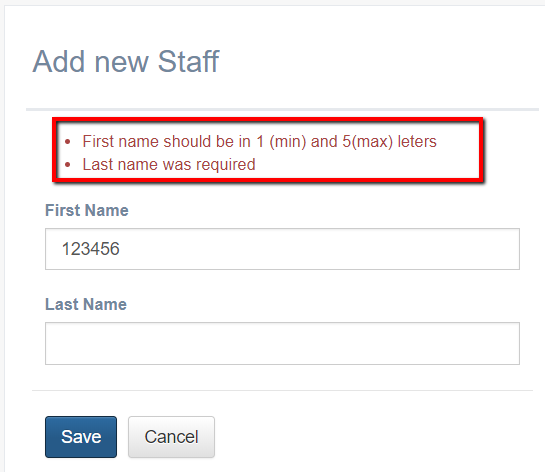The width and height of the screenshot is (545, 472).
Task: Click the word 'Staff' in the title
Action: 188,62
